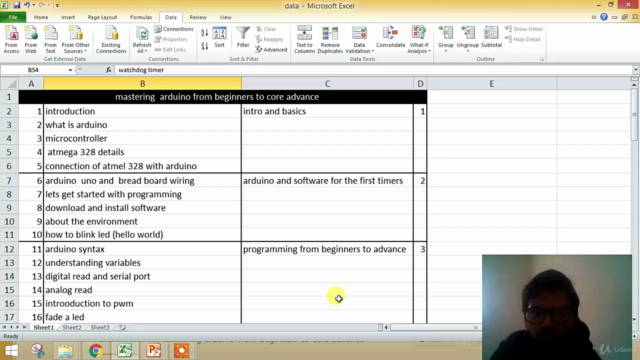
Task: Select row 7 header
Action: pos(9,180)
